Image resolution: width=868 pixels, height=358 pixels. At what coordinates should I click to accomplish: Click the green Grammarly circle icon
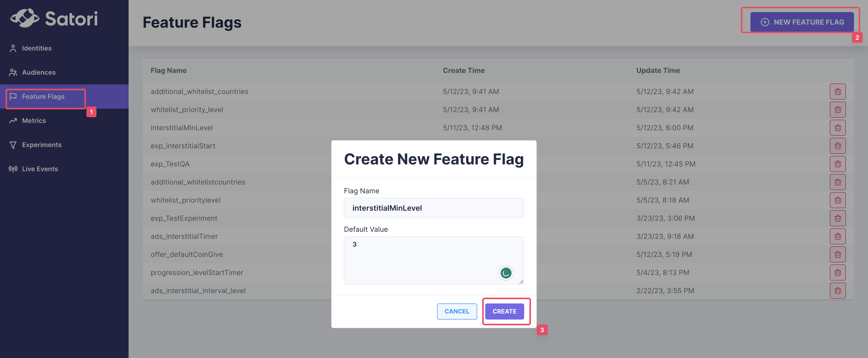(505, 273)
